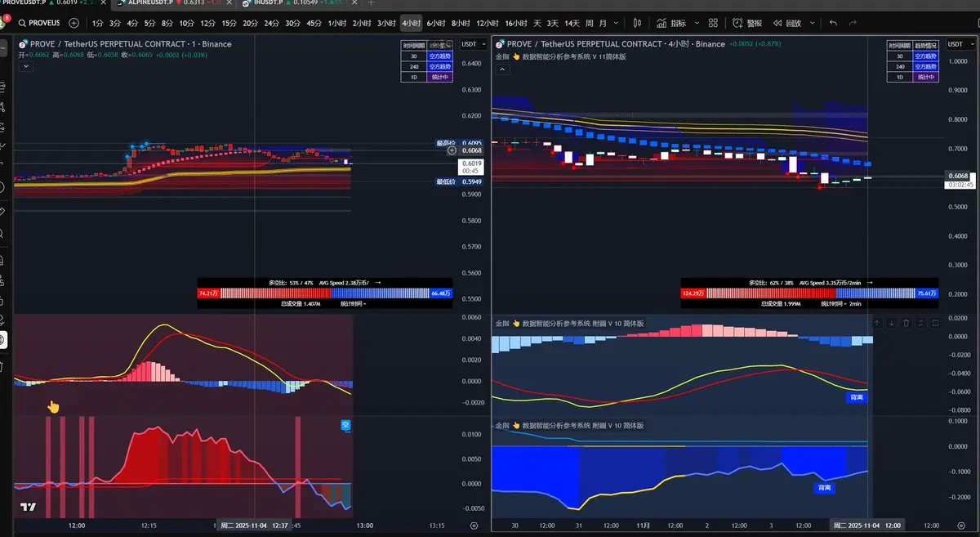Click the plus button on left price axis
This screenshot has width=980, height=537.
(452, 150)
